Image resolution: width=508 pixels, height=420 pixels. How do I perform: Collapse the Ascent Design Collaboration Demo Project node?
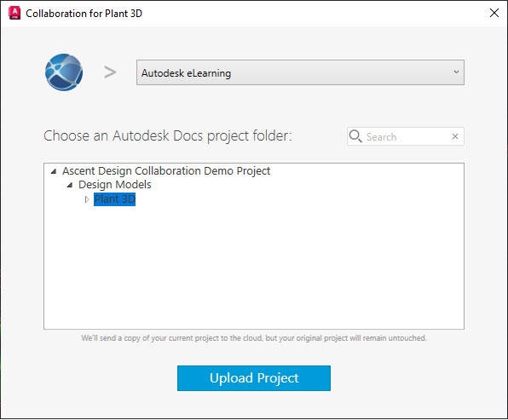pyautogui.click(x=54, y=171)
